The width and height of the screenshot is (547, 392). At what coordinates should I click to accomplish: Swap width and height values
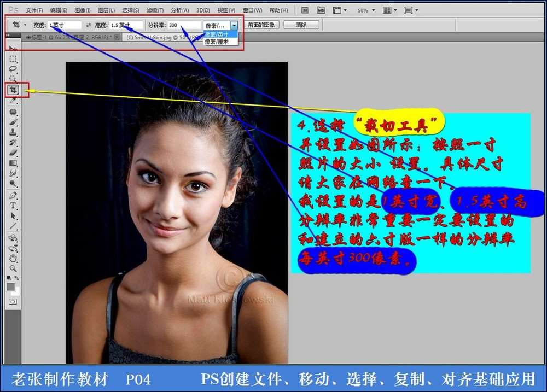pyautogui.click(x=88, y=25)
